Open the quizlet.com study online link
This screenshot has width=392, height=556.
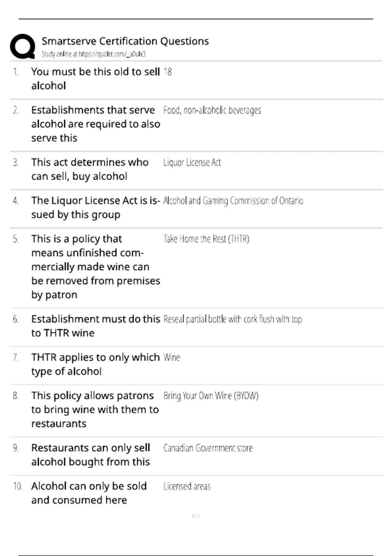[93, 54]
